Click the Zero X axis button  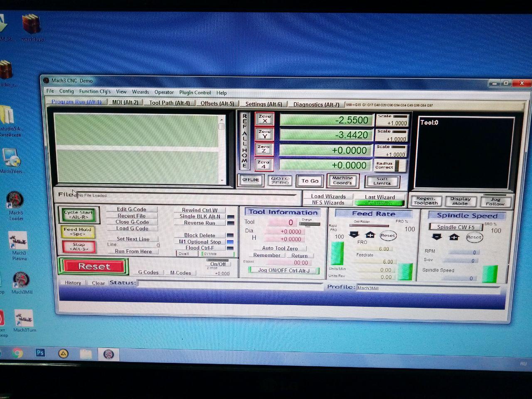(x=264, y=119)
